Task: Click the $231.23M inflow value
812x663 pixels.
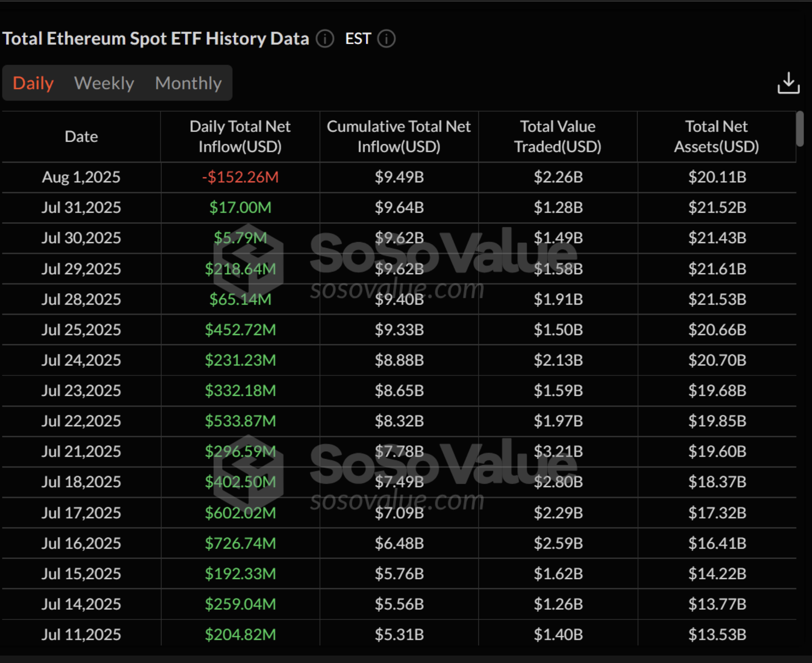Action: click(x=240, y=360)
